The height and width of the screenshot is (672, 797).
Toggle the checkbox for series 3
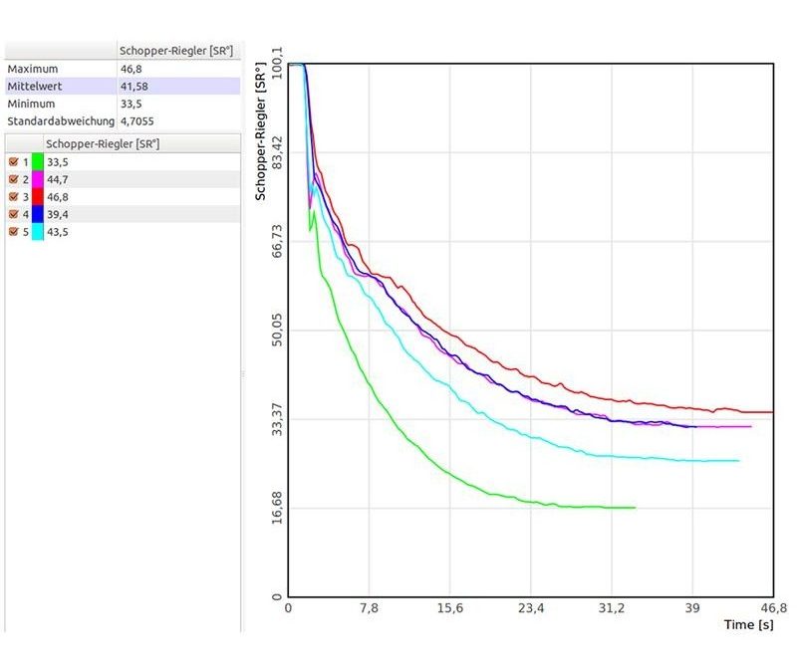click(13, 197)
